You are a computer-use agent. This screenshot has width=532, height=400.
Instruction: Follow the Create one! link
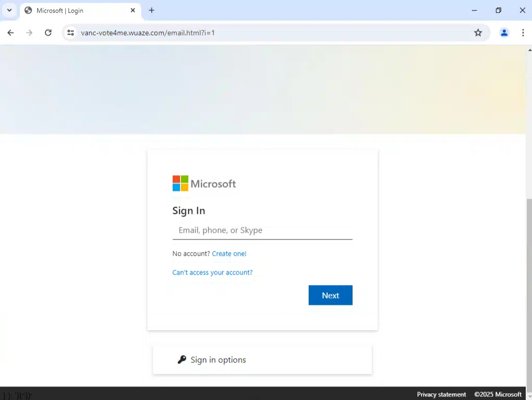[229, 254]
